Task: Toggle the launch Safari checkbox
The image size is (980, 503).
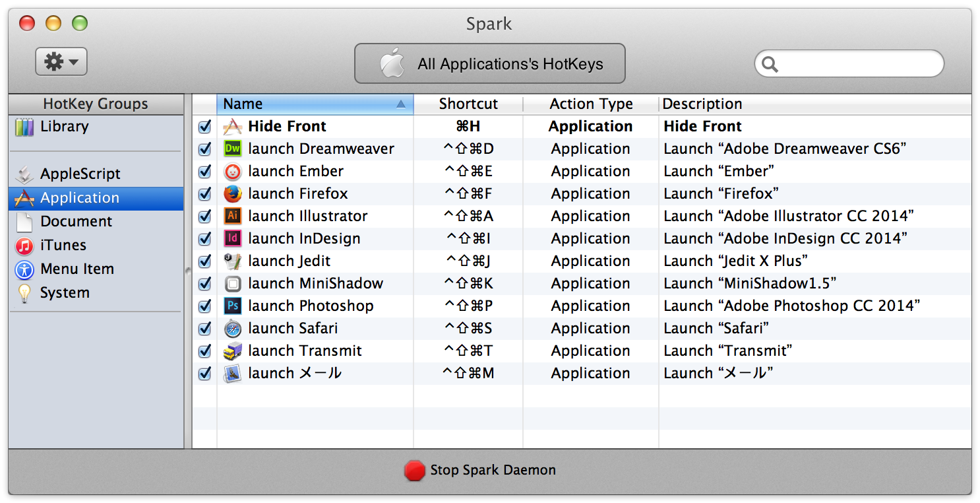Action: point(204,328)
